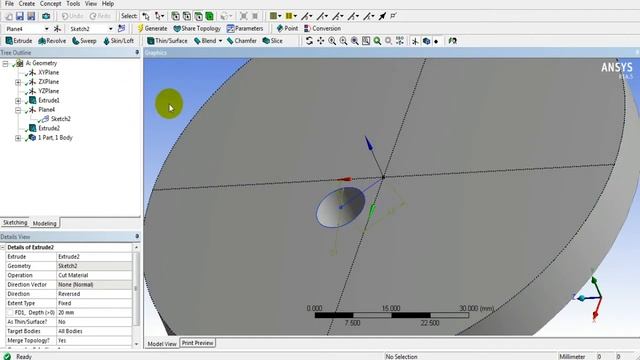
Task: Click the Conversion button
Action: (x=322, y=29)
